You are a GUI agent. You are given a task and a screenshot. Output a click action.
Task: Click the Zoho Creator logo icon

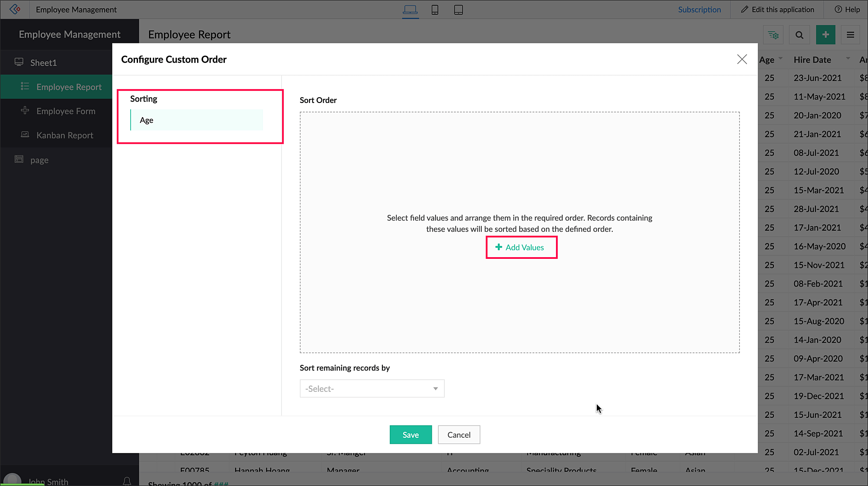click(x=15, y=9)
